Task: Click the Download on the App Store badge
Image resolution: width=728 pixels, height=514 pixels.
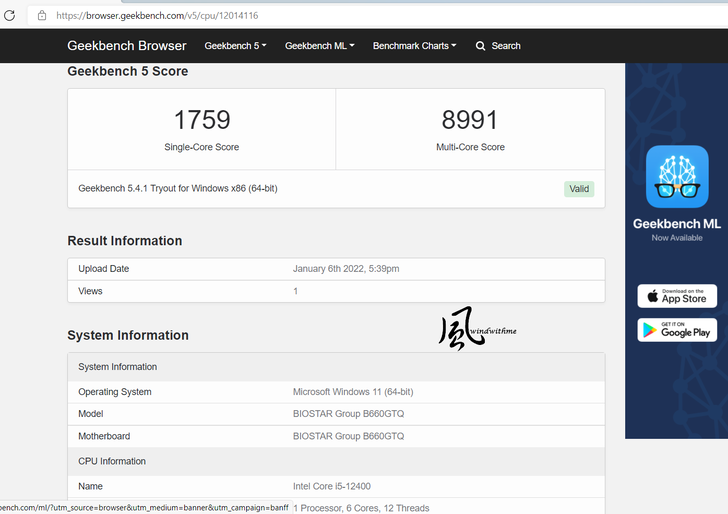Action: tap(677, 296)
